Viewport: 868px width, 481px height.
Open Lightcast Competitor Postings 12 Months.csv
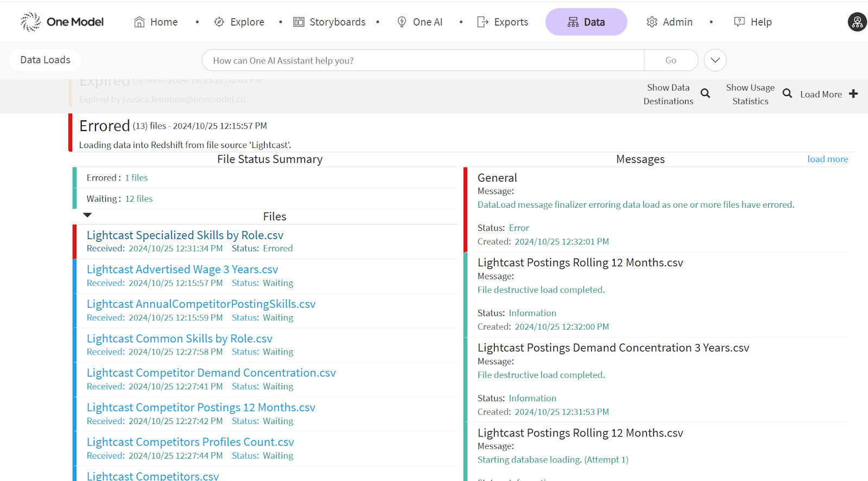pyautogui.click(x=201, y=407)
